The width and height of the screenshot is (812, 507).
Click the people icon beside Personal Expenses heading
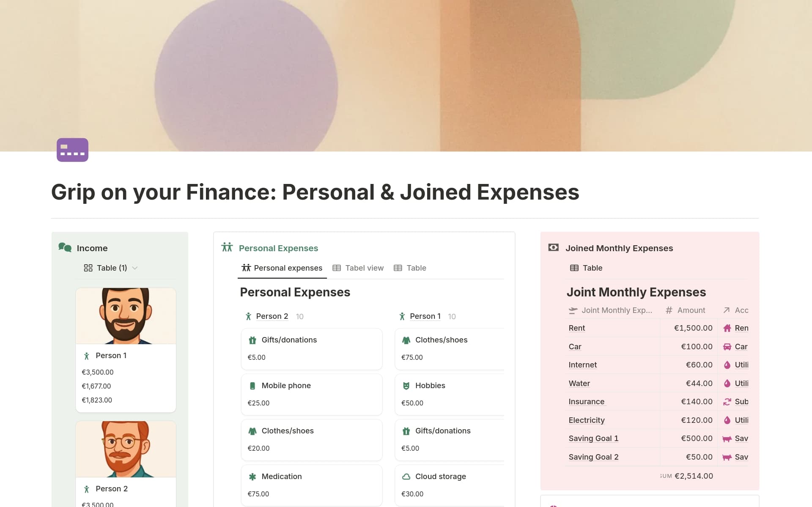pyautogui.click(x=227, y=248)
